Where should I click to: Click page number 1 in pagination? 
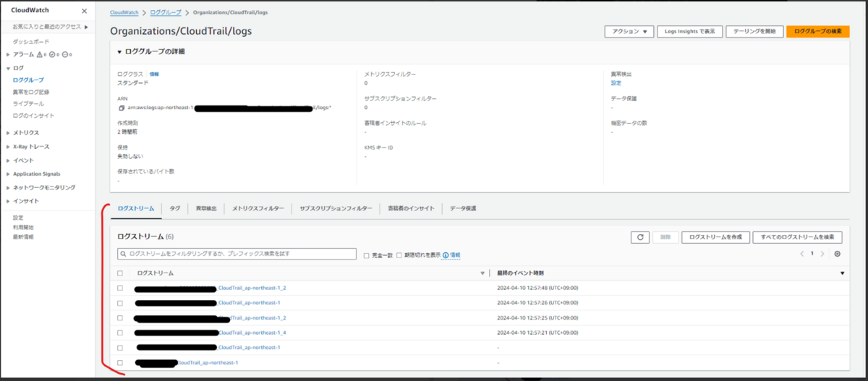tap(812, 254)
